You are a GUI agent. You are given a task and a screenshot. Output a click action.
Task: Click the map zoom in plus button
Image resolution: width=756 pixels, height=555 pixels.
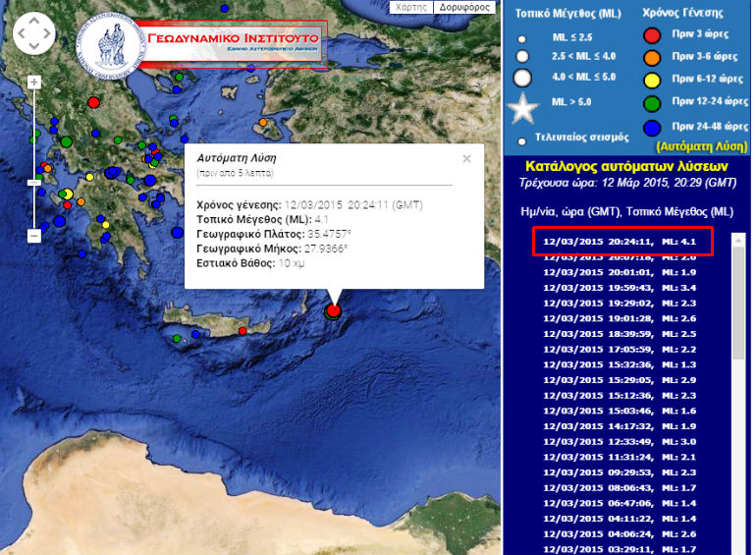tap(33, 83)
